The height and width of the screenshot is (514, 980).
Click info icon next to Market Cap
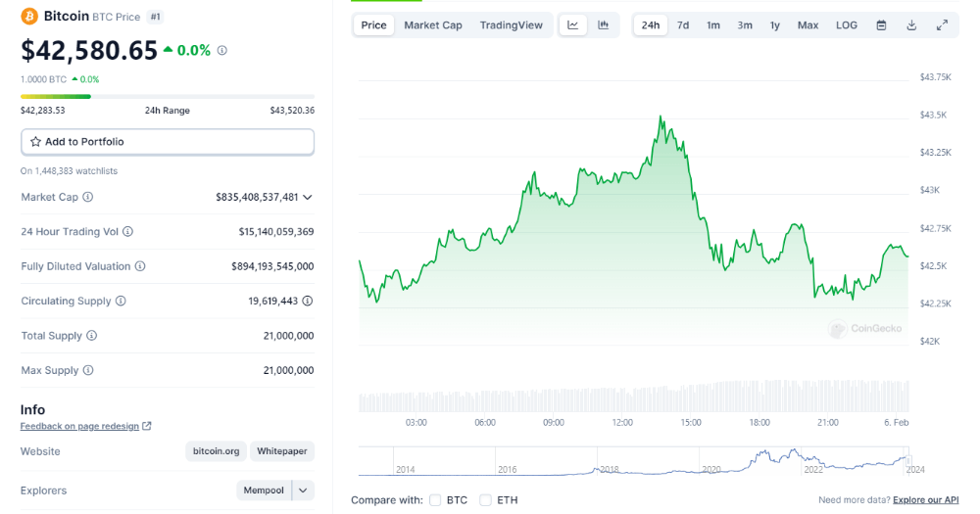[x=88, y=197]
